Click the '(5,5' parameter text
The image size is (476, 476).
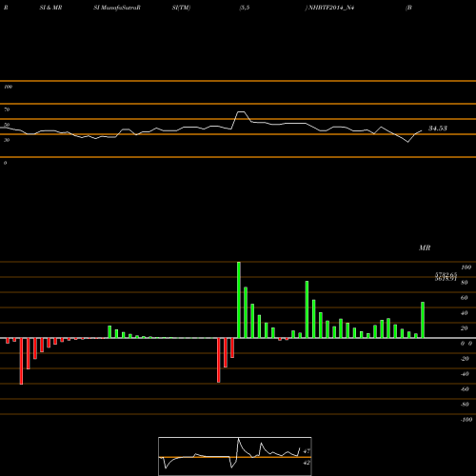pyautogui.click(x=245, y=8)
